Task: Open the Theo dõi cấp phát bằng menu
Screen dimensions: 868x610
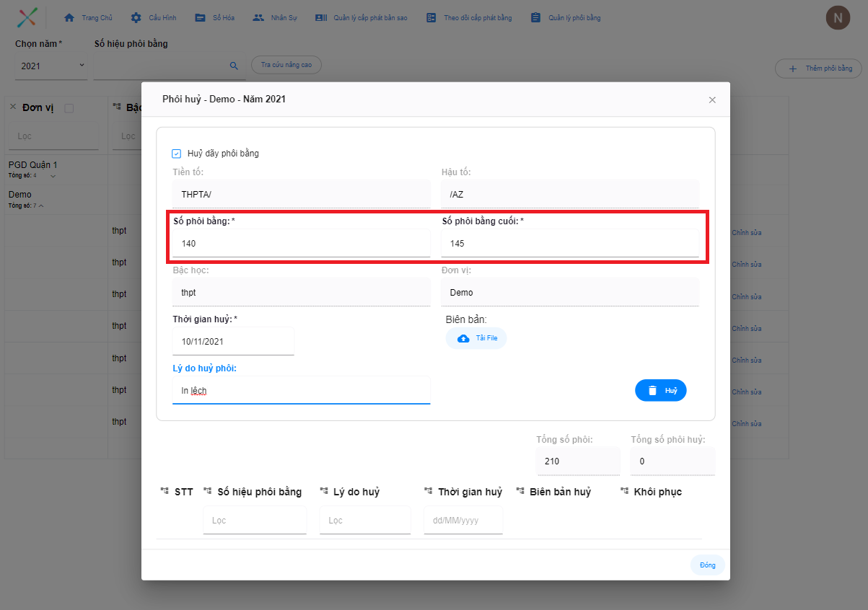Action: click(468, 17)
